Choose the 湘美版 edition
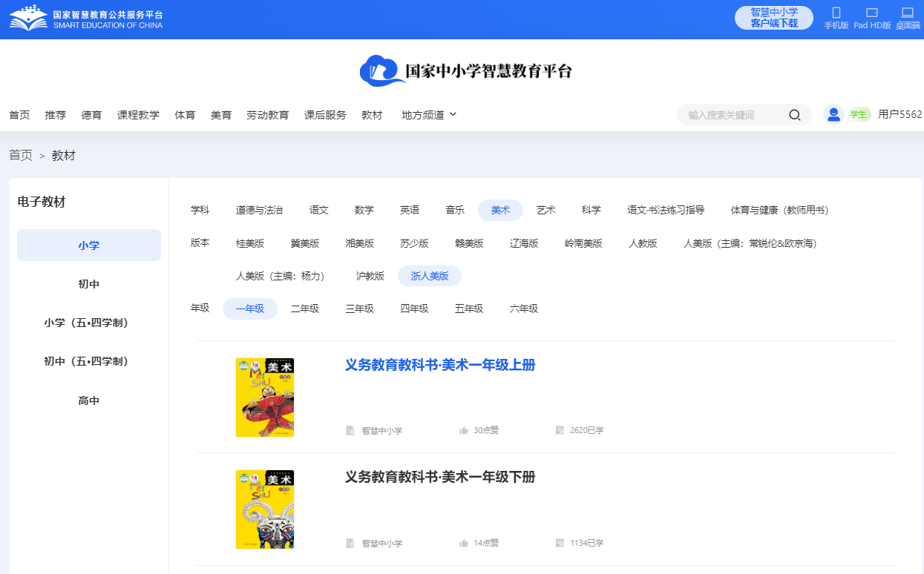This screenshot has height=574, width=924. [x=360, y=243]
